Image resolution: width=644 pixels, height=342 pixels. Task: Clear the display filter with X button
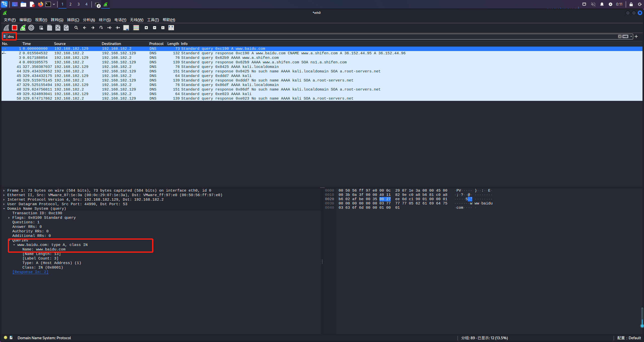point(620,36)
